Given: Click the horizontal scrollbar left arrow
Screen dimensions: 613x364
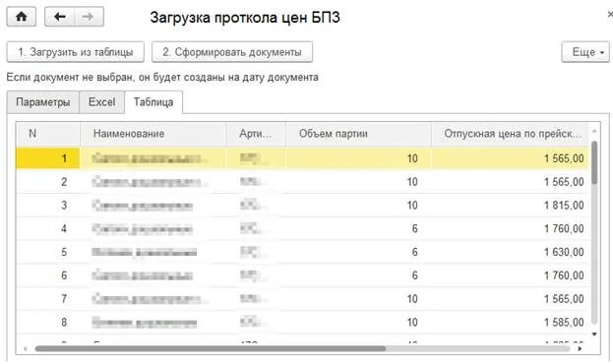Looking at the screenshot, I should [x=26, y=348].
